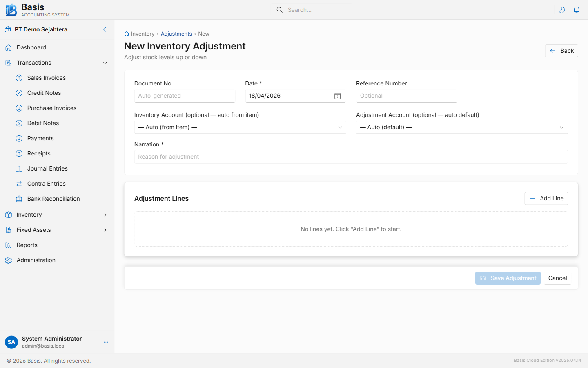Image resolution: width=588 pixels, height=368 pixels.
Task: Click the Payments icon in sidebar
Action: pos(19,138)
